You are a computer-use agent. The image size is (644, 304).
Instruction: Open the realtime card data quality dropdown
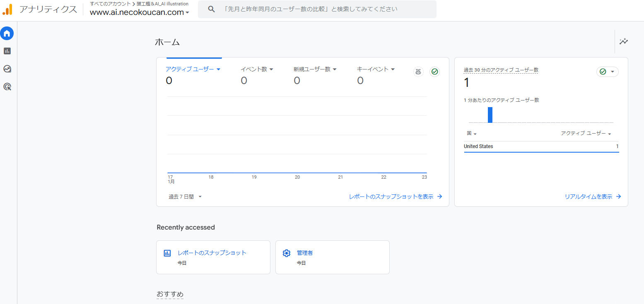(x=607, y=72)
